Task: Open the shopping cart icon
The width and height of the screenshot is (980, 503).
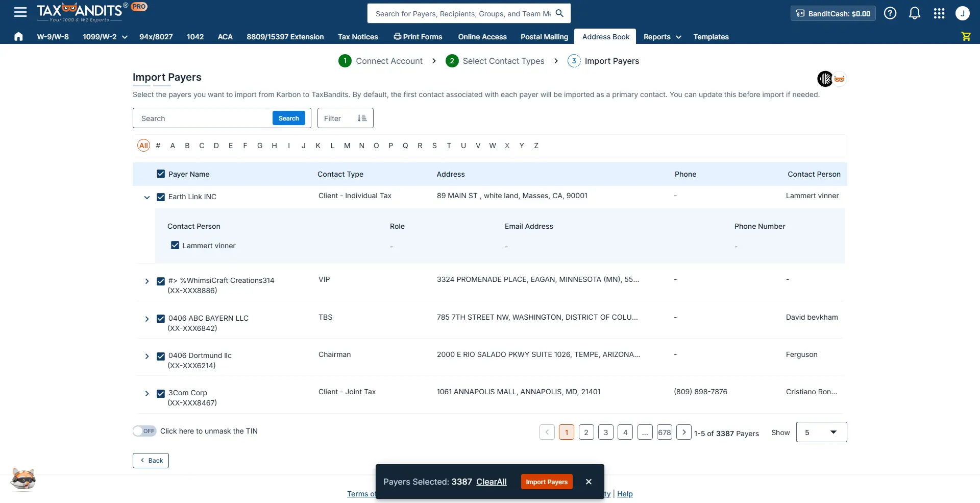Action: (966, 36)
